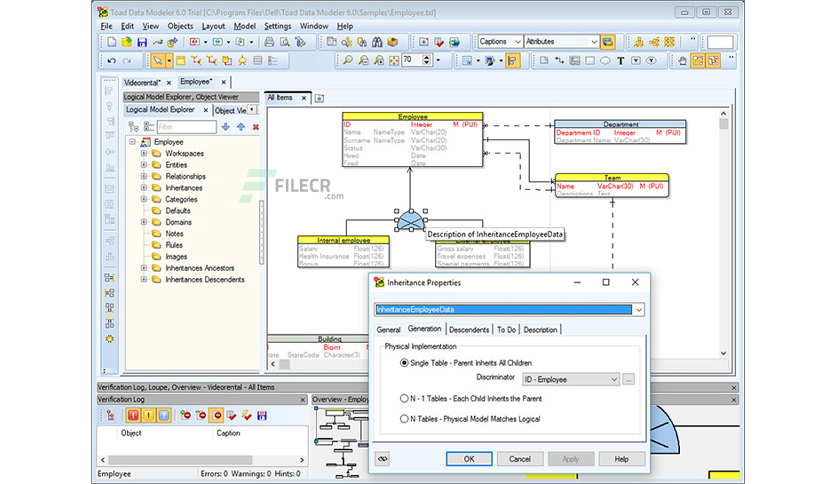The image size is (836, 484).
Task: Select Single Table - Parent Inherits All Children
Action: (x=465, y=363)
